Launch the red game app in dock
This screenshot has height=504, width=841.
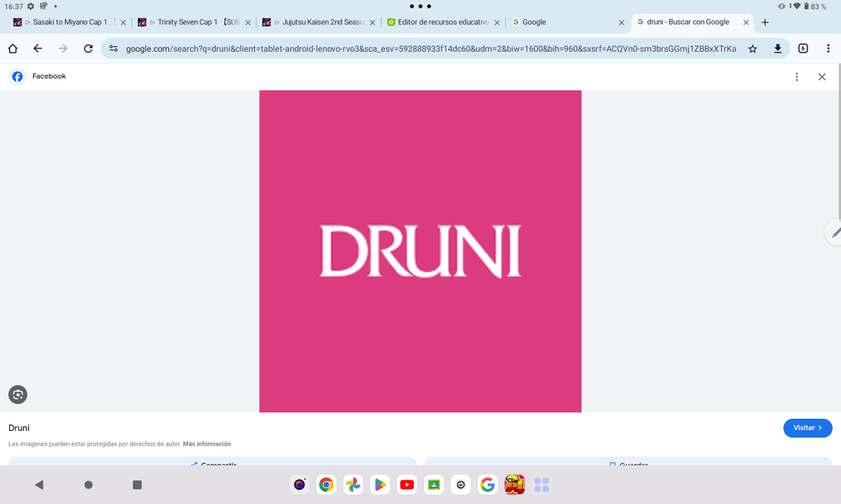tap(514, 484)
